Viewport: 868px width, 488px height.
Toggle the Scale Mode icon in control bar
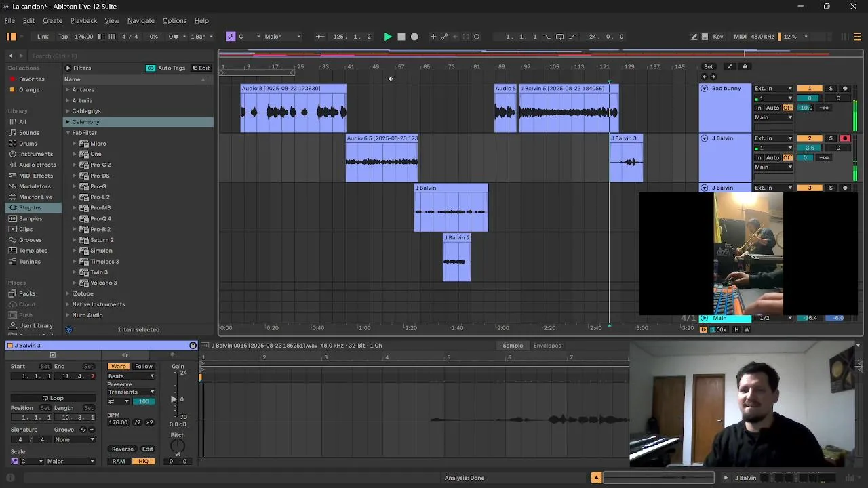click(231, 37)
